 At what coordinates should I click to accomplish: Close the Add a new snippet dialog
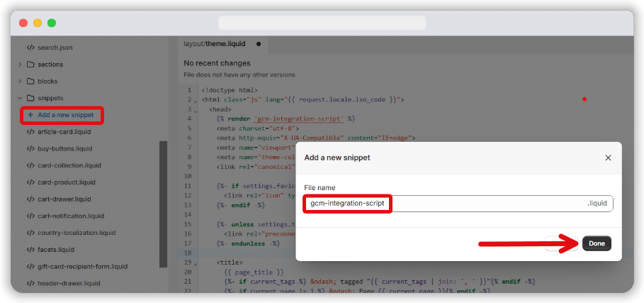(609, 158)
